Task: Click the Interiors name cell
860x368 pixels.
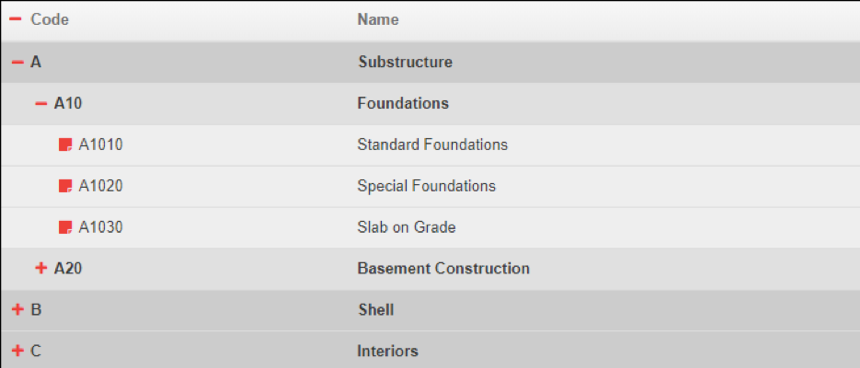Action: coord(388,350)
